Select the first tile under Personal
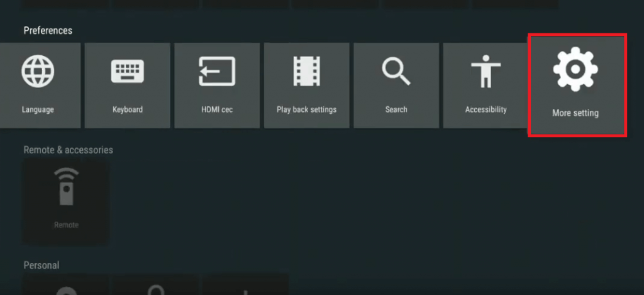644x295 pixels. [66, 286]
